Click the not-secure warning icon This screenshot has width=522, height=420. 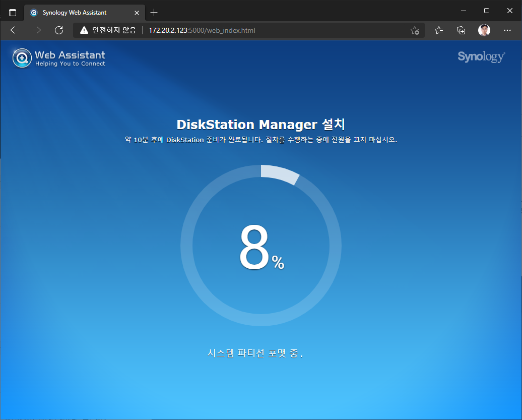pyautogui.click(x=84, y=30)
